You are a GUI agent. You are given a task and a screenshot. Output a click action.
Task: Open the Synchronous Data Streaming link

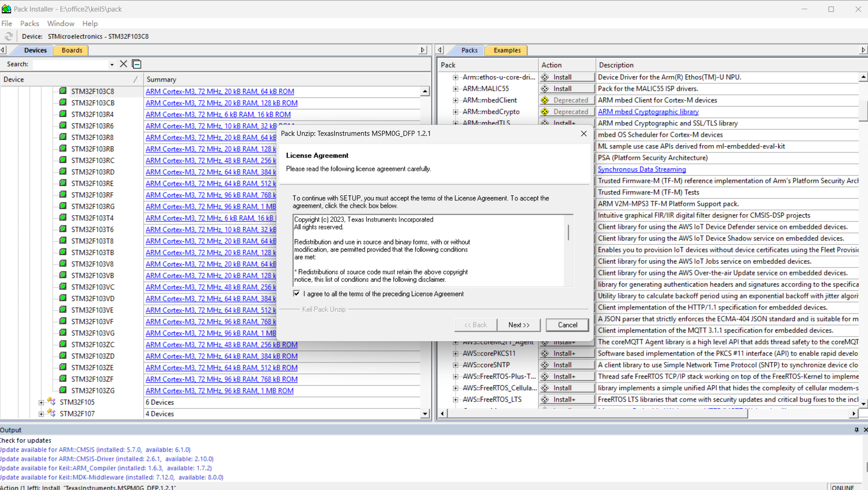641,169
